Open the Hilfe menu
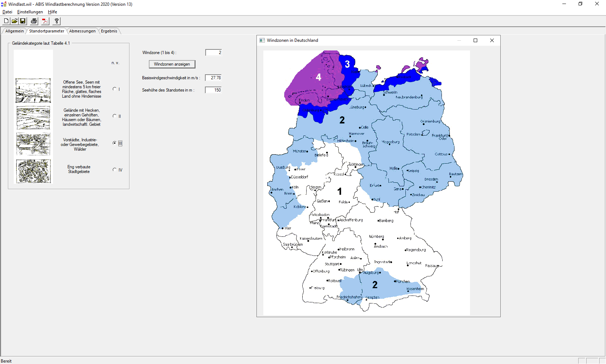This screenshot has height=364, width=606. (53, 12)
